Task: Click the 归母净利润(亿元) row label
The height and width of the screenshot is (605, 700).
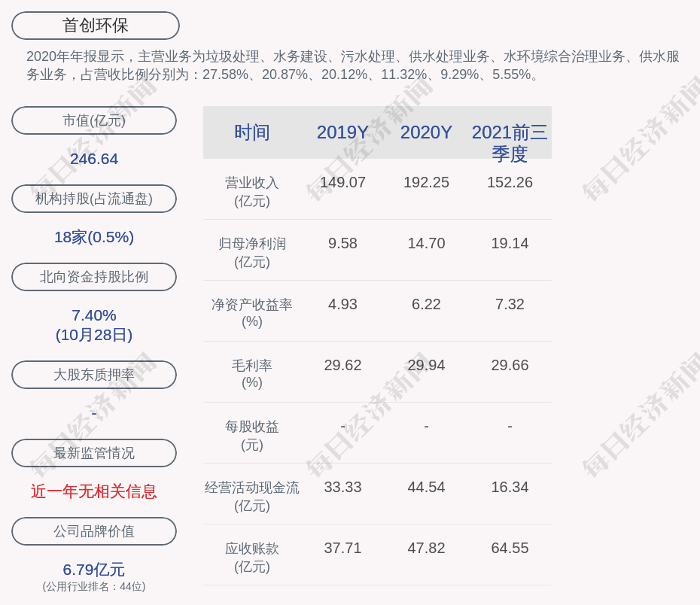Action: click(252, 253)
